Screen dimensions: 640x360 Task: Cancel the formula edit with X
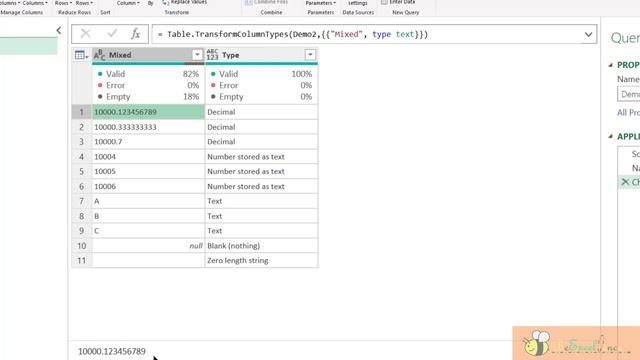pyautogui.click(x=85, y=33)
